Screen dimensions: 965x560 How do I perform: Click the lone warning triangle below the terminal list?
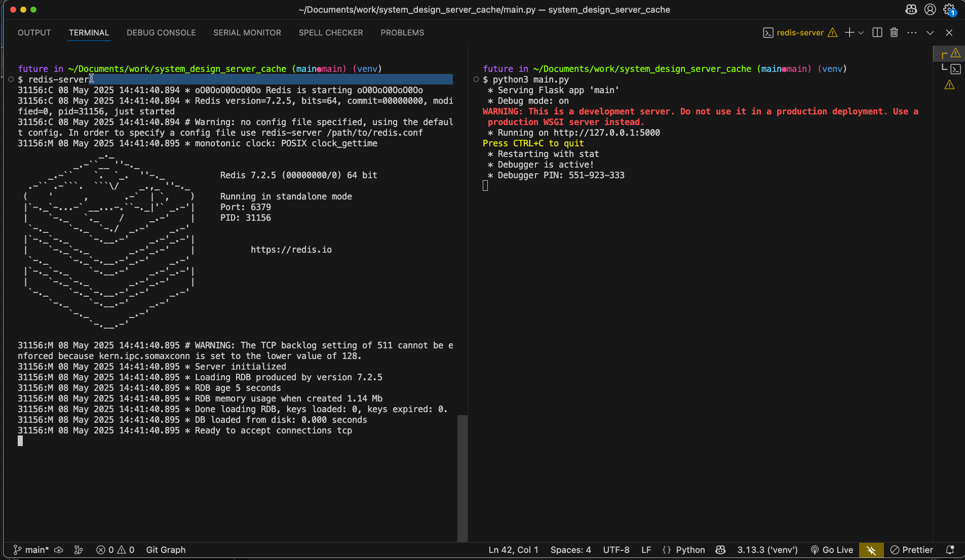click(x=949, y=85)
